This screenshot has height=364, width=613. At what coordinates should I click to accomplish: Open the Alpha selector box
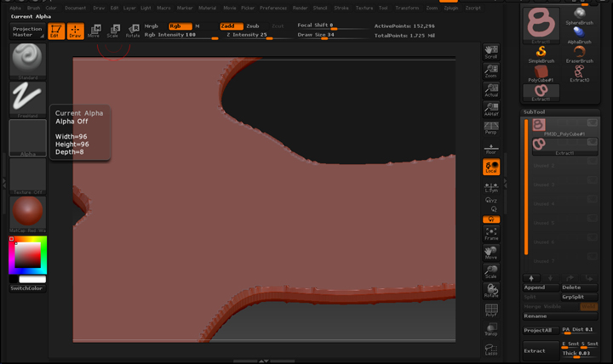coord(27,138)
